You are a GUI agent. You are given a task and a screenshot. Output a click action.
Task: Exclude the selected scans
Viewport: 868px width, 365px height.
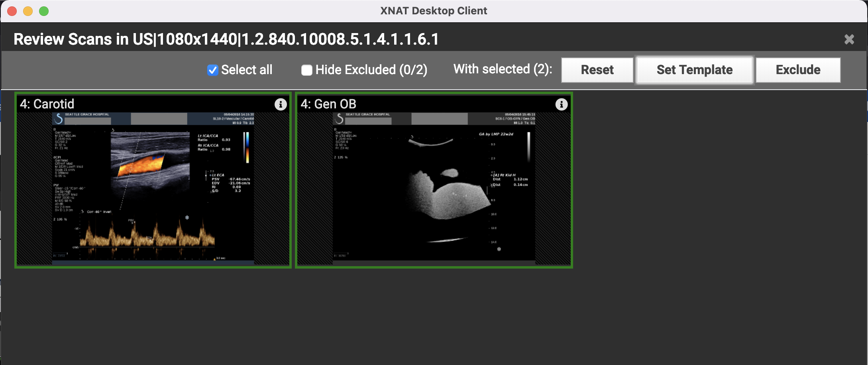(x=798, y=70)
